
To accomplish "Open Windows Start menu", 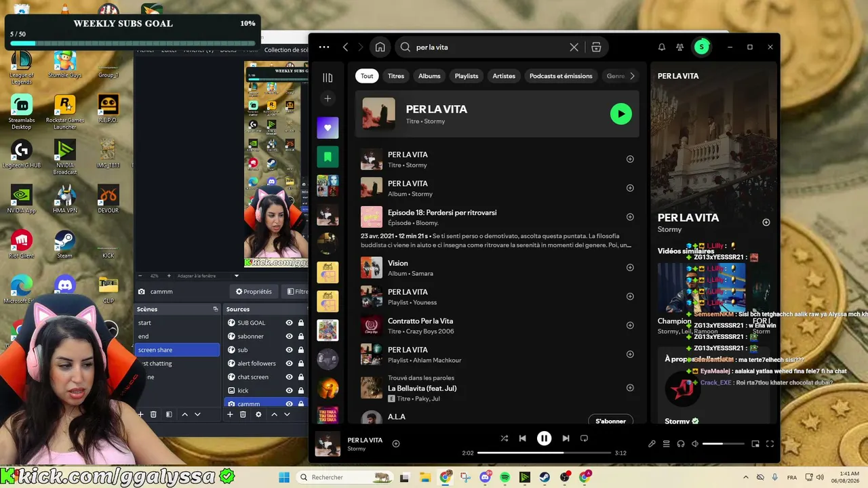I will pos(284,477).
